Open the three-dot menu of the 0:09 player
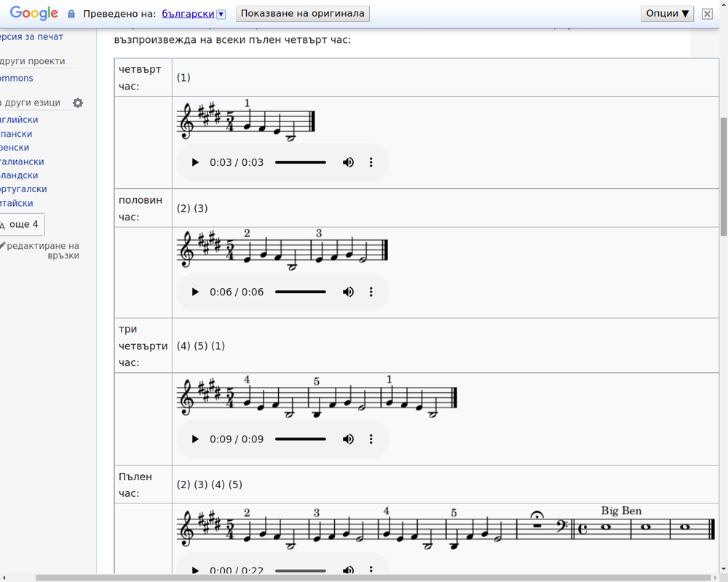Viewport: 728px width, 582px height. click(371, 439)
